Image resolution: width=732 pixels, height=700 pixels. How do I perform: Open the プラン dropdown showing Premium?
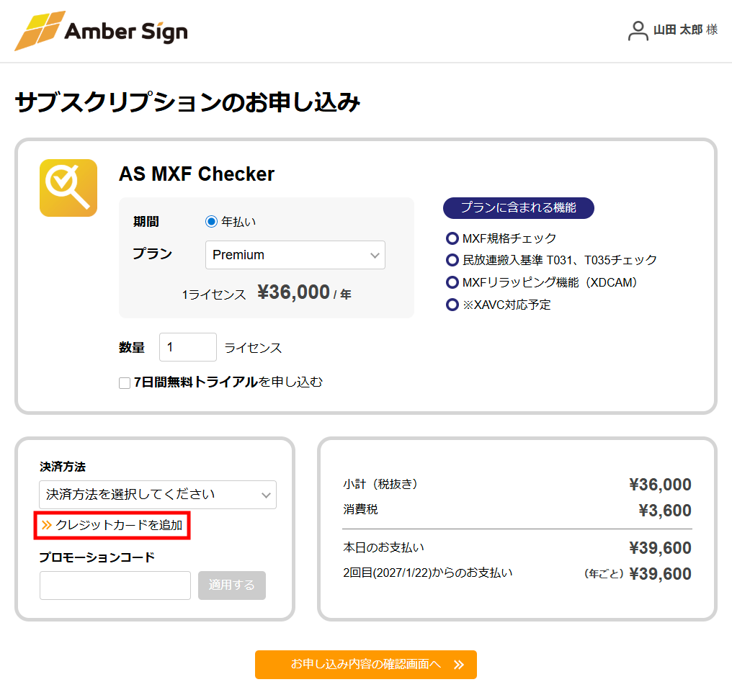pos(295,255)
